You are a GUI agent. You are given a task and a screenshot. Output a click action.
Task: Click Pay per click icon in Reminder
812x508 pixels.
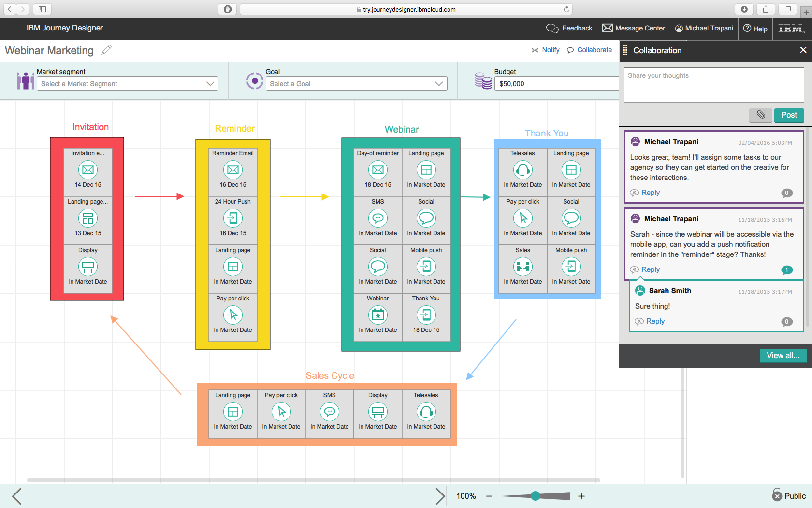(233, 315)
